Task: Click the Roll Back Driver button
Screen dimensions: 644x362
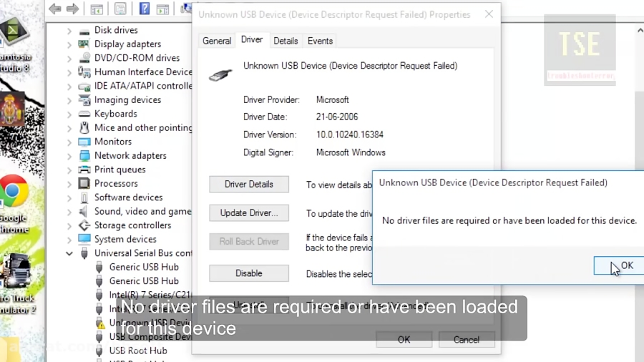Action: click(x=249, y=241)
